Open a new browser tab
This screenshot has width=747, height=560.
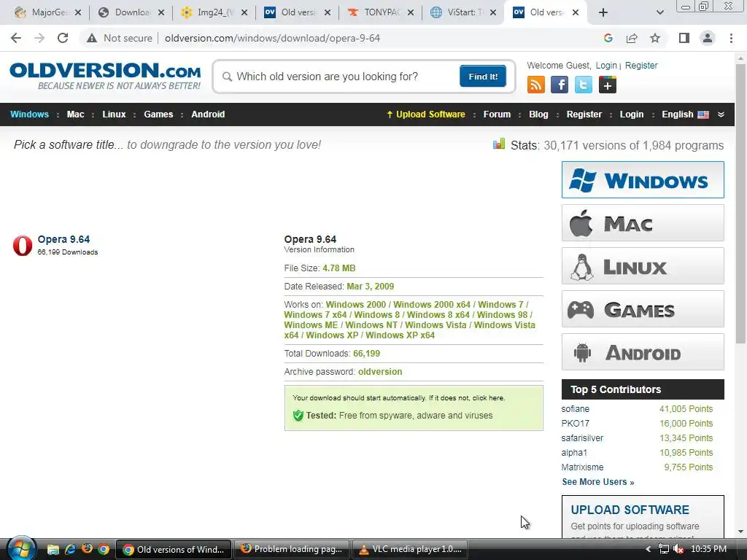[603, 12]
